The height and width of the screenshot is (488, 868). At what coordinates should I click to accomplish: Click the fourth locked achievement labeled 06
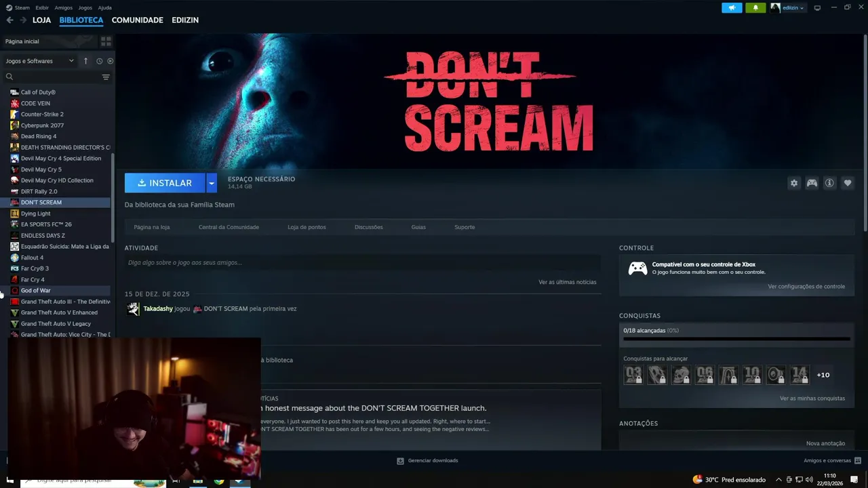point(705,375)
